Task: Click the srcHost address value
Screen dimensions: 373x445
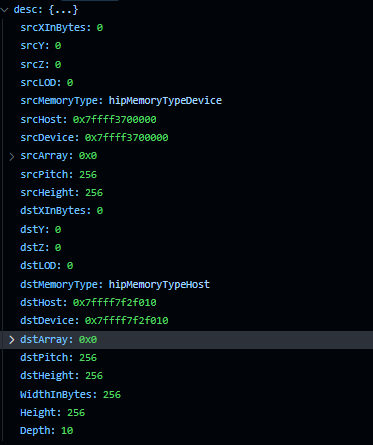Action: [115, 119]
